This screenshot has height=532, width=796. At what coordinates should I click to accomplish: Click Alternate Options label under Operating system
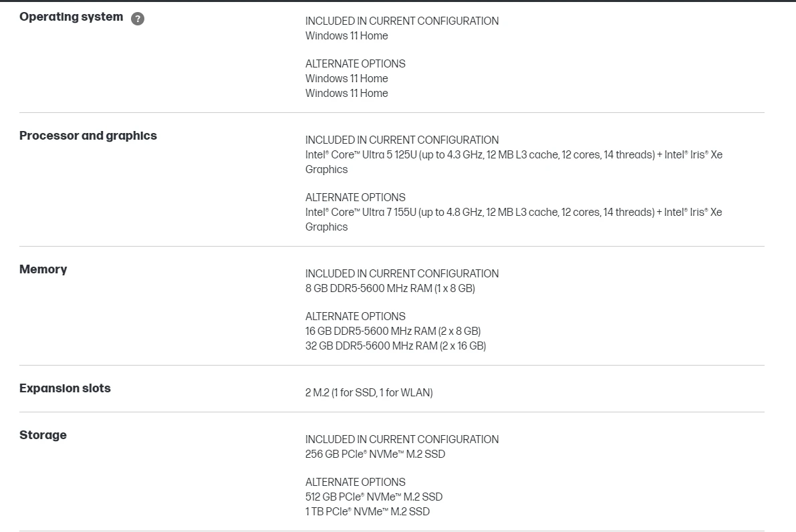point(355,64)
